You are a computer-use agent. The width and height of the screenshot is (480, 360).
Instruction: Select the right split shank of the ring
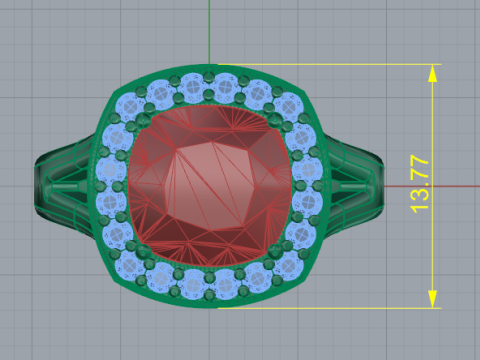[x=353, y=187]
